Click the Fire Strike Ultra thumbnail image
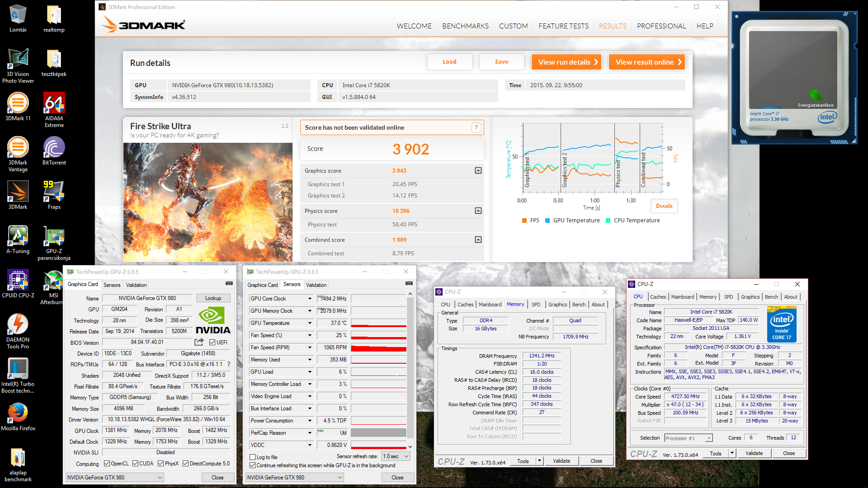 [208, 202]
